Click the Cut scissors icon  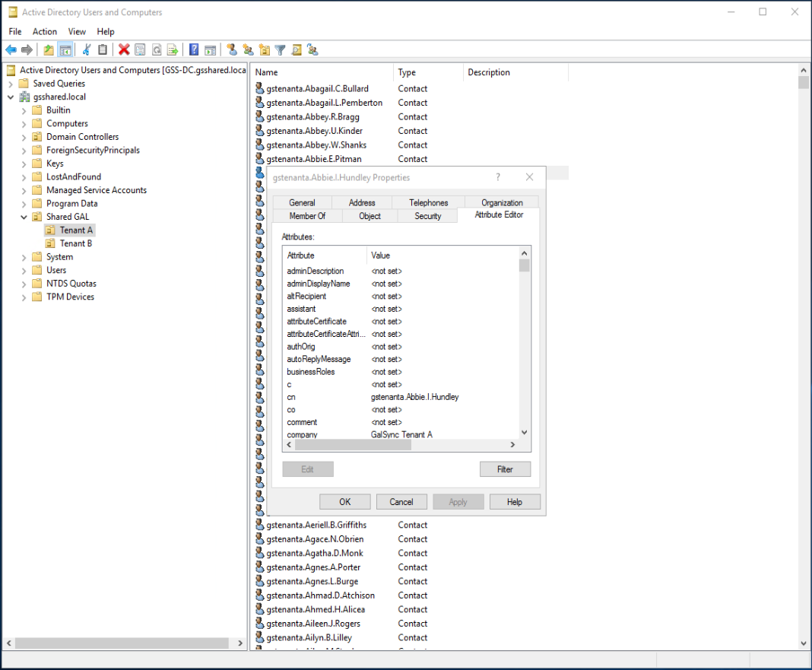point(86,50)
